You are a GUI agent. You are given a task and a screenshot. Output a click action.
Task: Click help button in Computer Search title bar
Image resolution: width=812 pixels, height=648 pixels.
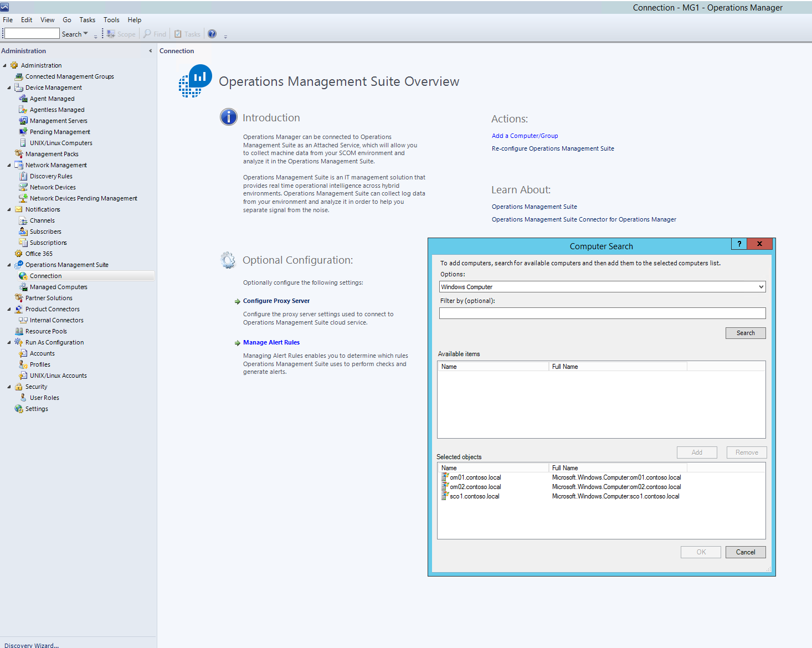click(x=739, y=244)
